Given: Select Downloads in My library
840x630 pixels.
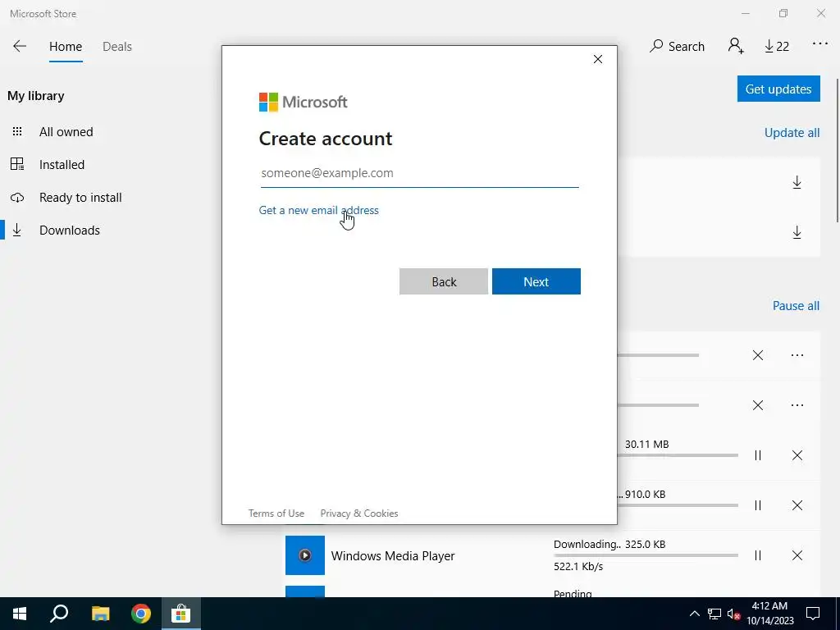Looking at the screenshot, I should tap(70, 231).
